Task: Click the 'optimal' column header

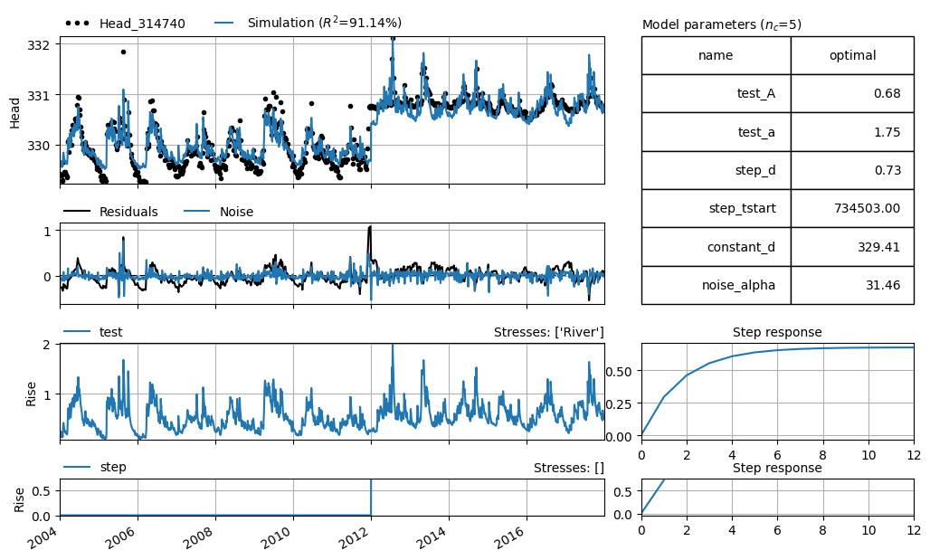Action: (852, 55)
